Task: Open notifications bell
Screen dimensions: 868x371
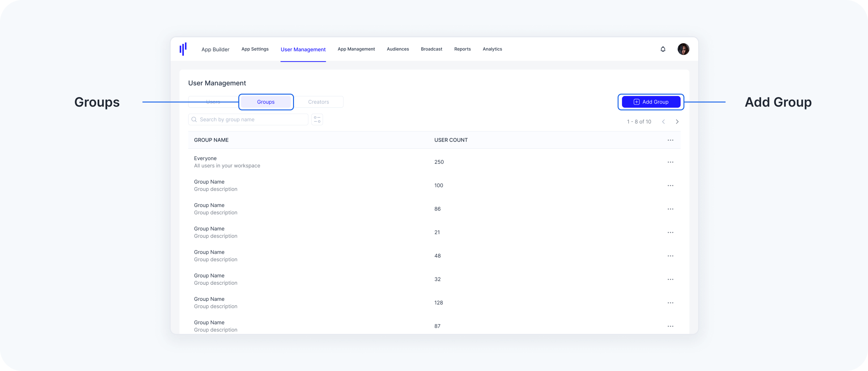Action: point(663,49)
